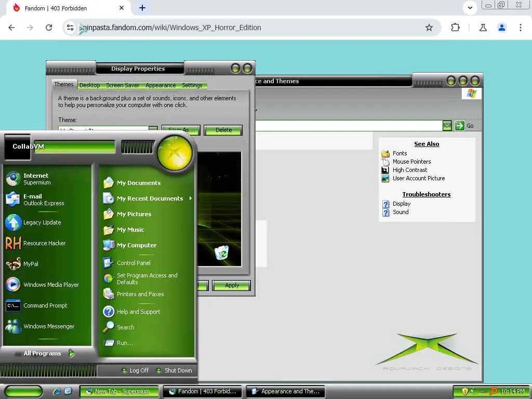The image size is (532, 399).
Task: Click the taskbar clock 10:14 PM
Action: pyautogui.click(x=512, y=392)
